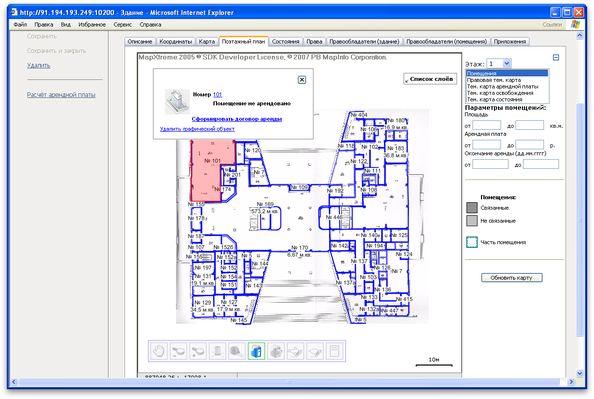Collapse the right panel with minus icon
Viewport: 594px width, 399px height.
(556, 58)
